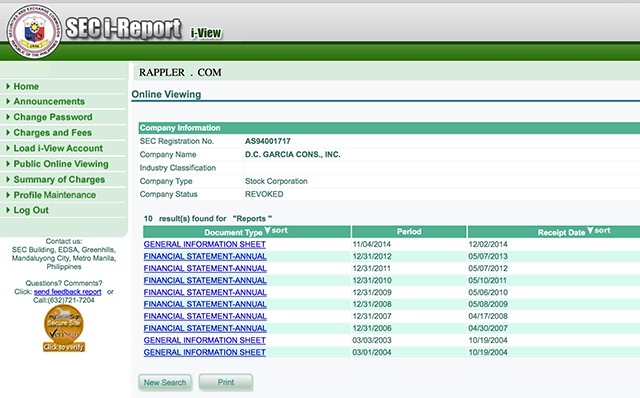
Task: Open Financial Statement-Annual for 12/31/2007
Action: point(205,316)
